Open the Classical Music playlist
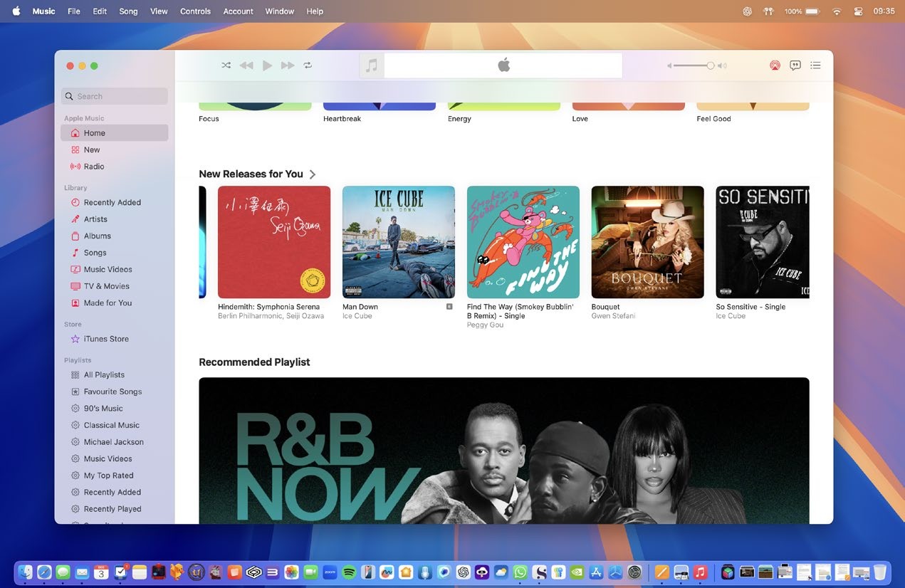 pos(115,425)
